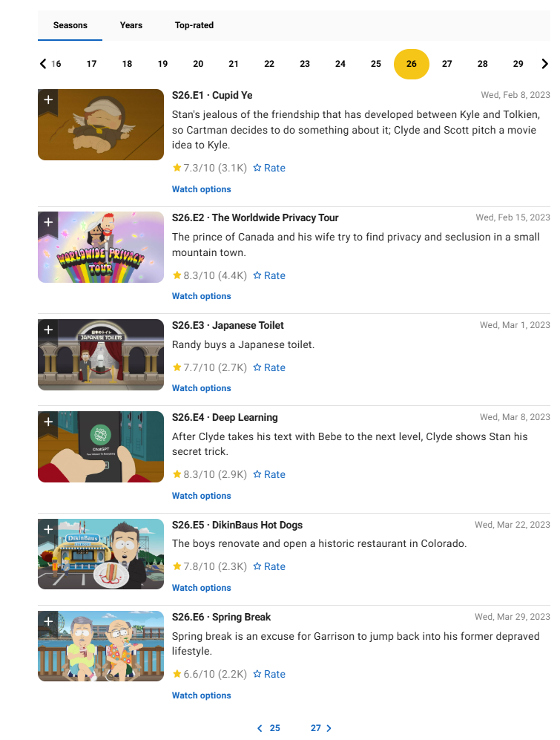Add Japanese Toilet episode to watchlist

(47, 330)
